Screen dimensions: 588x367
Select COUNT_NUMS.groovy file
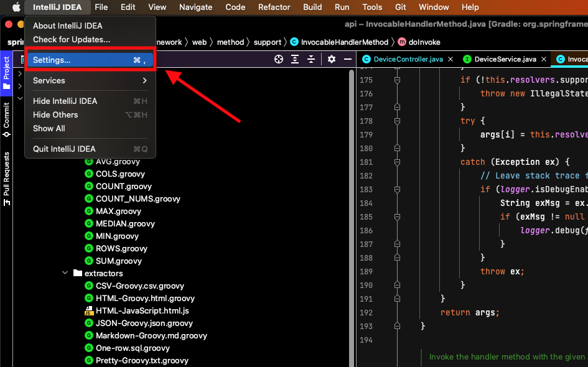coord(138,198)
